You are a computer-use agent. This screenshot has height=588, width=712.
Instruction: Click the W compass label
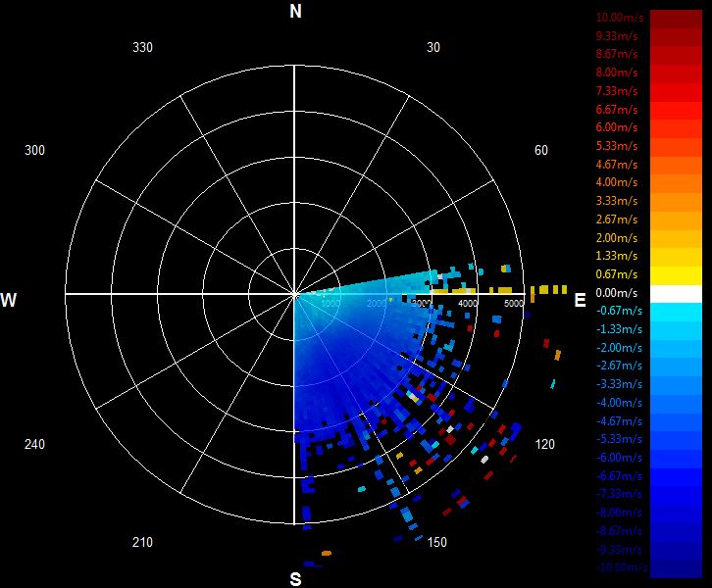coord(8,300)
